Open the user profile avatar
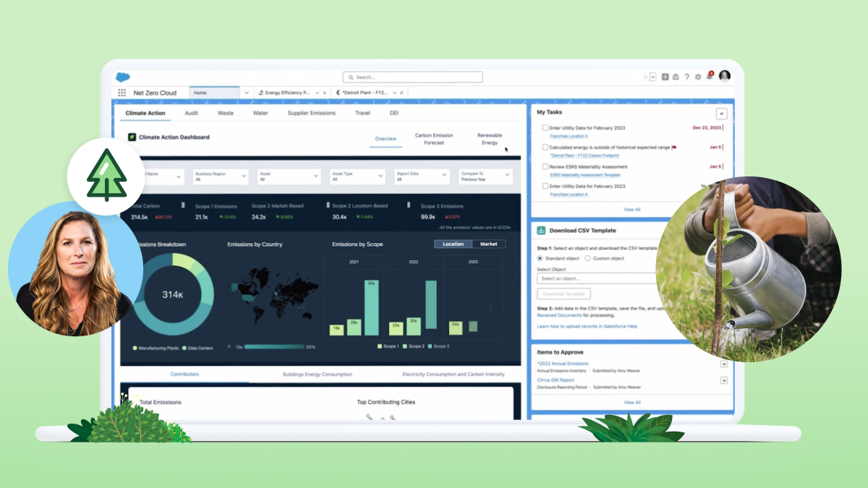Screen dimensions: 868x488 [x=725, y=76]
